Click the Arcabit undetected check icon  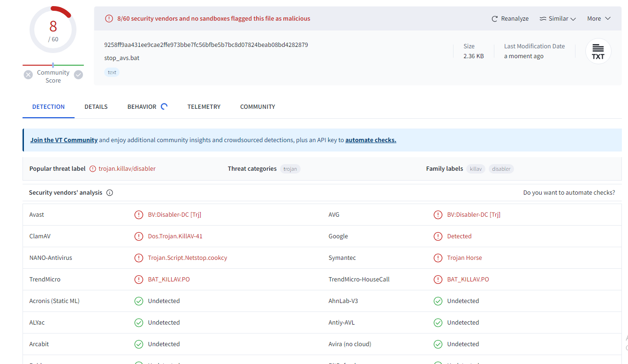[x=139, y=344]
